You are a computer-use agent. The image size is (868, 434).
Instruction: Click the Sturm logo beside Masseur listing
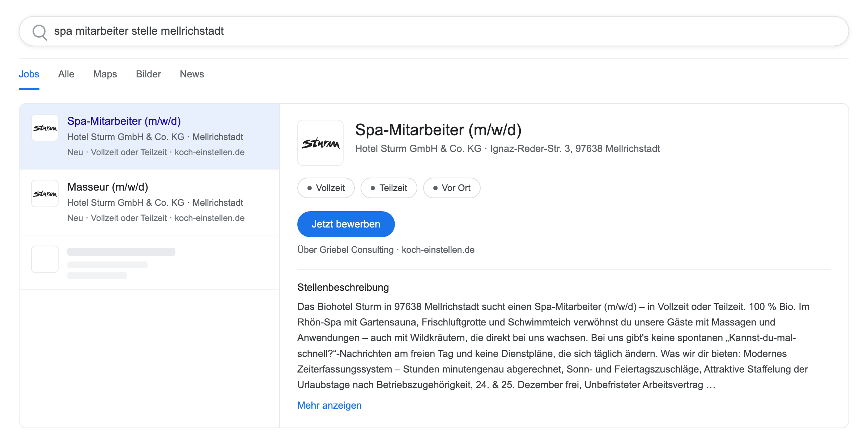45,193
